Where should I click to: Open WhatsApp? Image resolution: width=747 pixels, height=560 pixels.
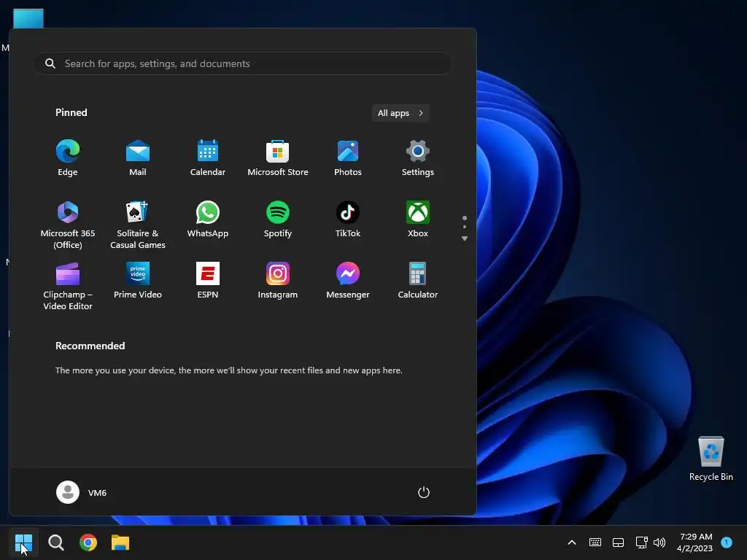208,220
